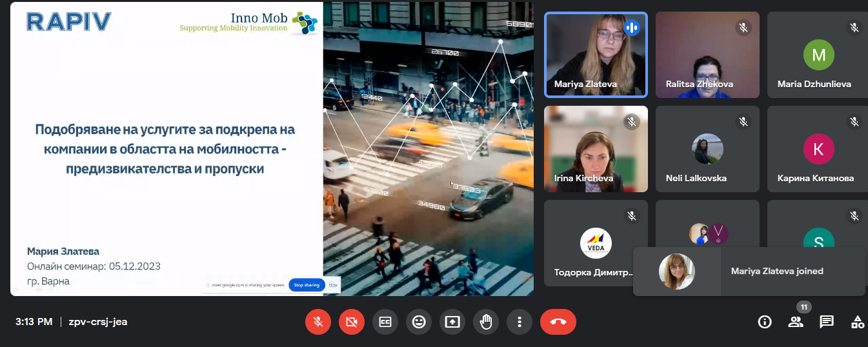Show the participants people panel
This screenshot has width=868, height=347.
coord(796,322)
